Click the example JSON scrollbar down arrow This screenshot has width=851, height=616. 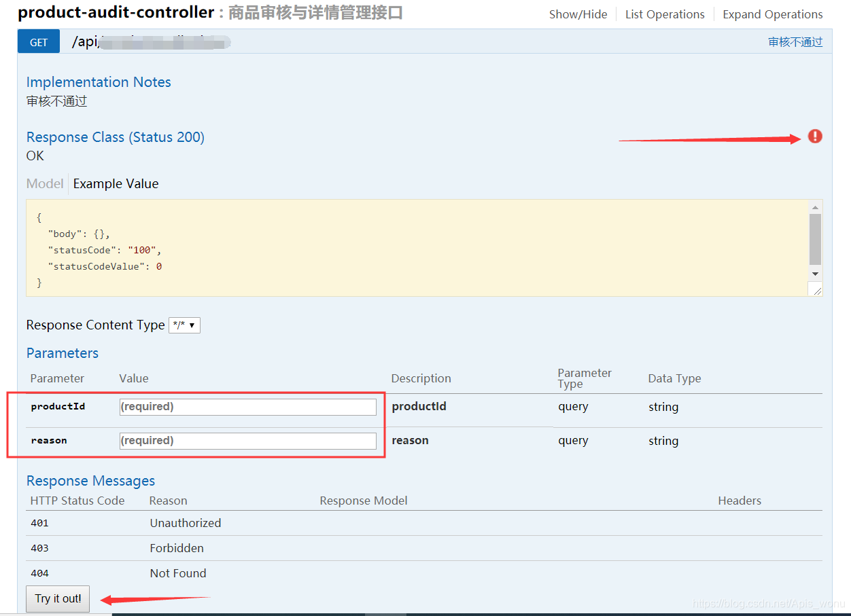click(815, 273)
